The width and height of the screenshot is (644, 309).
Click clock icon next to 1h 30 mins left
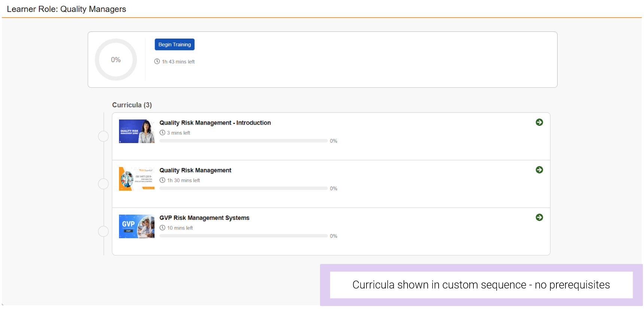pos(162,180)
